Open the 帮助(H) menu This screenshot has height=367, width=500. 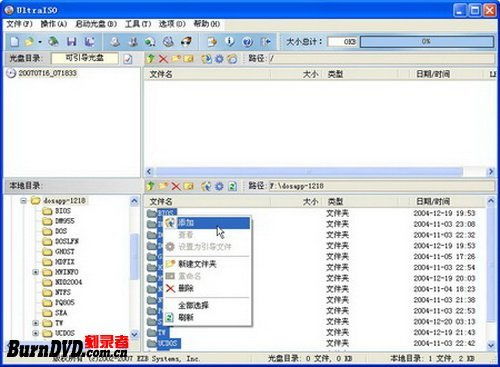click(207, 24)
